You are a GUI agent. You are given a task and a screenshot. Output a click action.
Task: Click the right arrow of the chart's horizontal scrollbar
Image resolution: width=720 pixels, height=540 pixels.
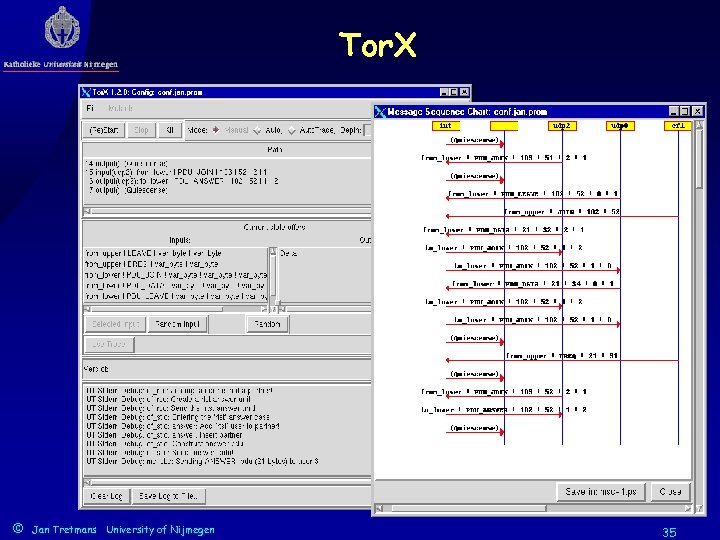tap(687, 508)
